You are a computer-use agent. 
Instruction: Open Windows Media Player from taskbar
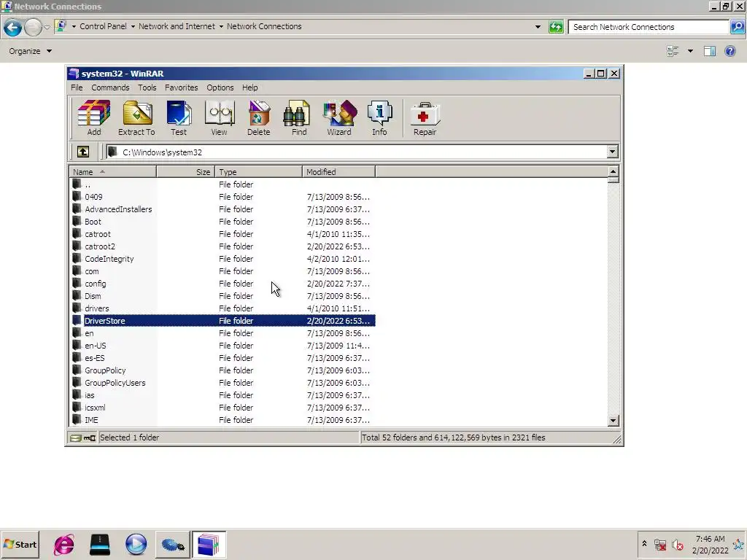click(x=136, y=544)
